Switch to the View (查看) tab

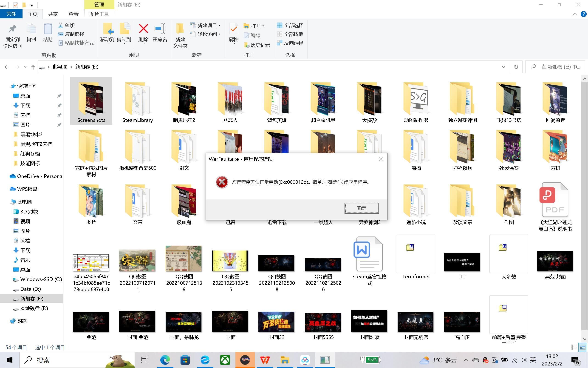click(73, 14)
